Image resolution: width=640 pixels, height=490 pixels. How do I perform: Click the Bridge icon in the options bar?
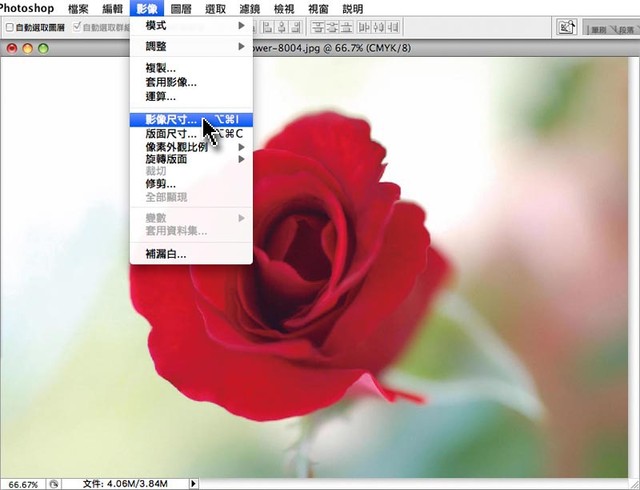point(567,27)
